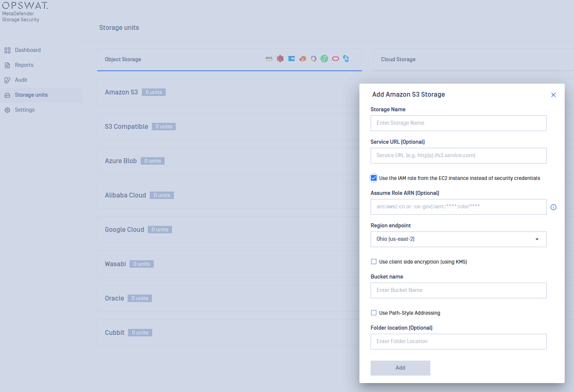Viewport: 574px width, 392px height.
Task: Open the Google Cloud storage row
Action: click(228, 230)
